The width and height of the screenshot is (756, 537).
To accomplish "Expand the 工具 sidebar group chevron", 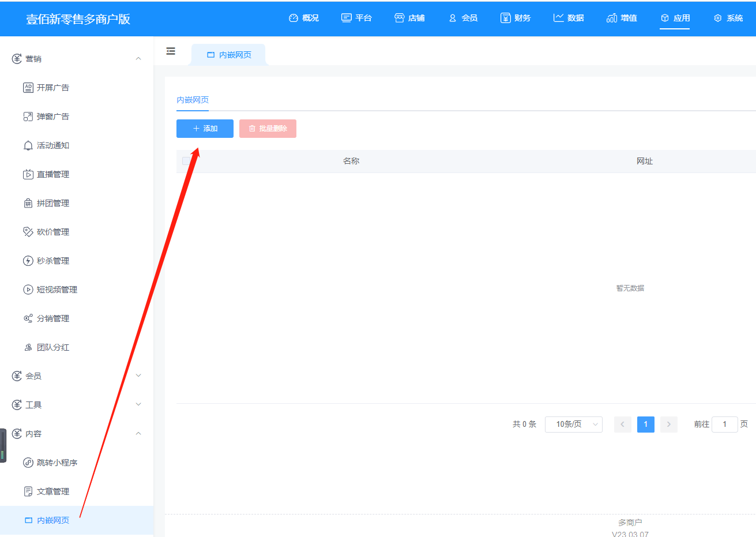I will [x=138, y=404].
